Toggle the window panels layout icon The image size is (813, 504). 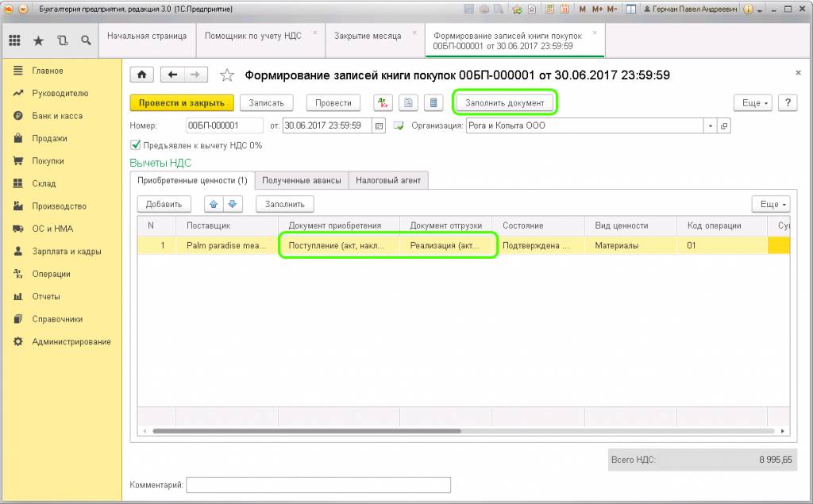point(630,9)
